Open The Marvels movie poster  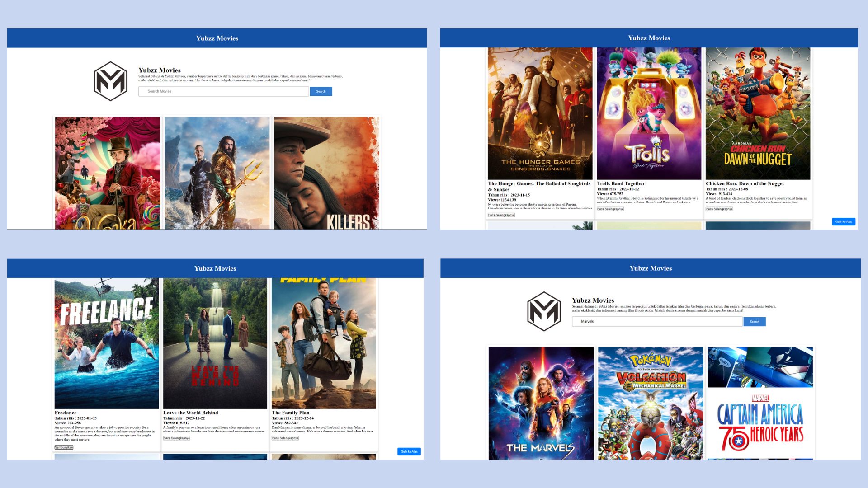tap(541, 403)
